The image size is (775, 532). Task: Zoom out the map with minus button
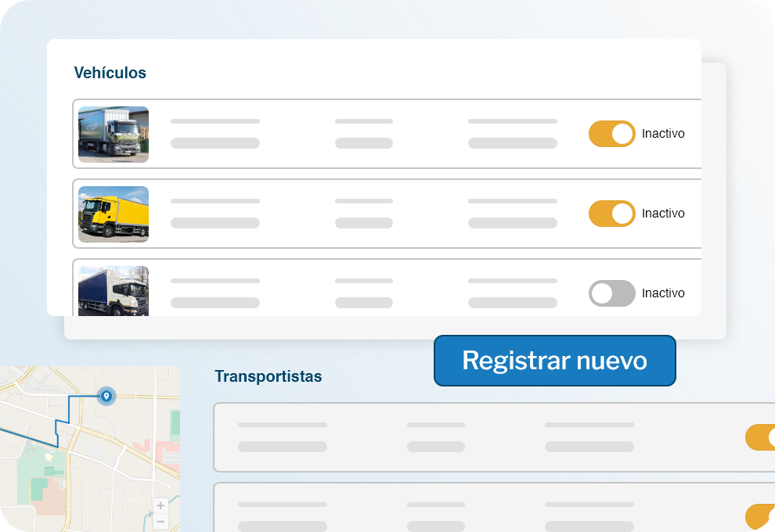[160, 522]
